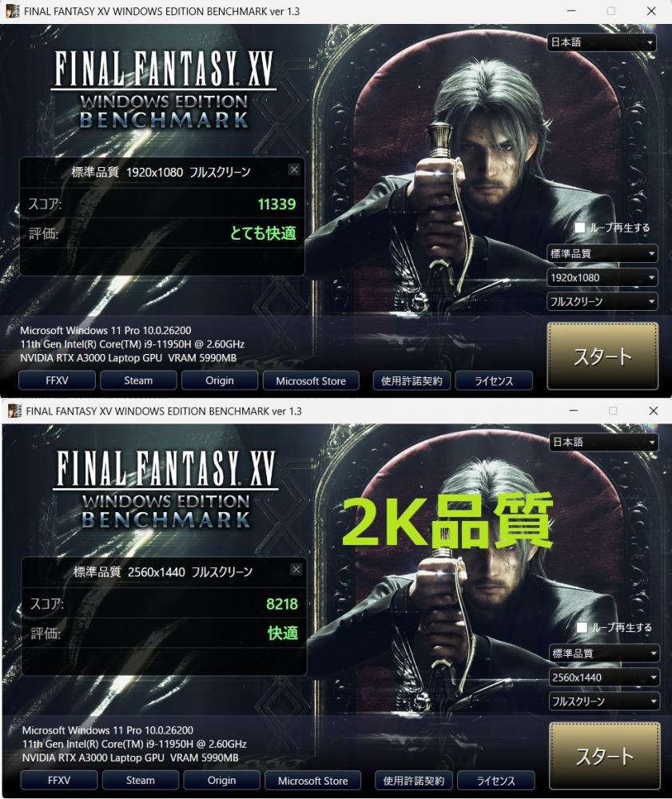Close the 1920x1080 score result panel
The height and width of the screenshot is (799, 672).
(294, 169)
